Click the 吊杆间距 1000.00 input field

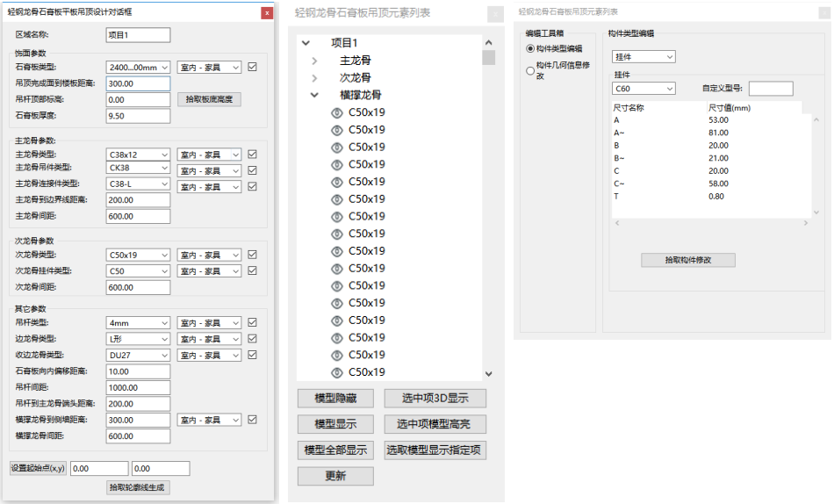click(x=138, y=387)
